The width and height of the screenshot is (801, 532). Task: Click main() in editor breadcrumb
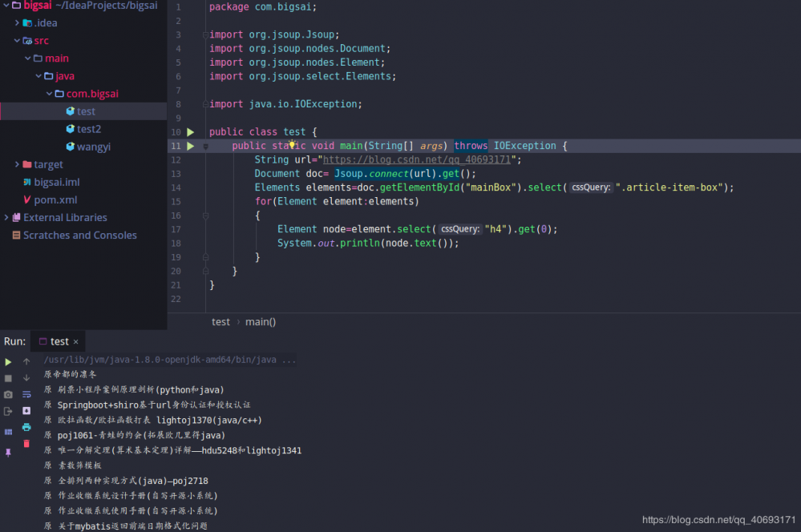261,322
